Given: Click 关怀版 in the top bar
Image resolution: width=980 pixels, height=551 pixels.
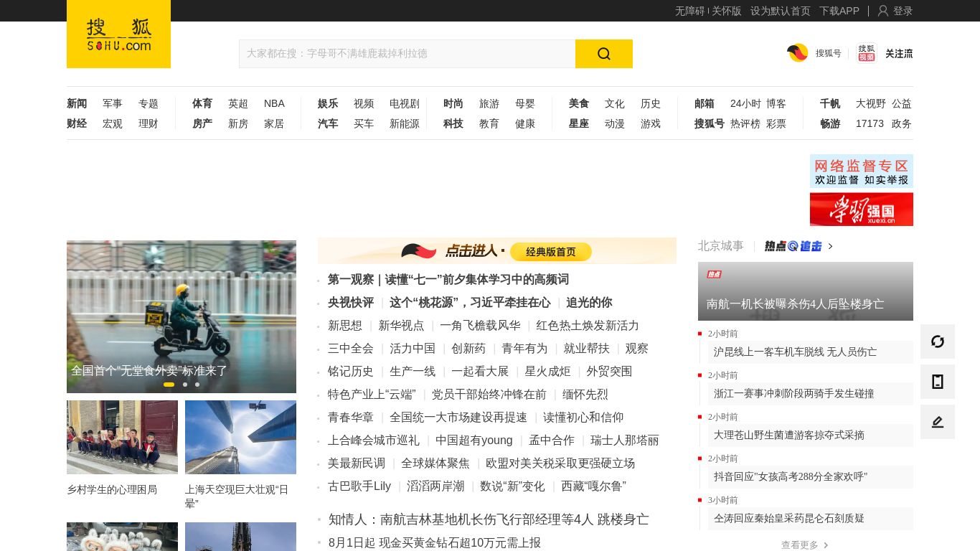Looking at the screenshot, I should [x=727, y=11].
